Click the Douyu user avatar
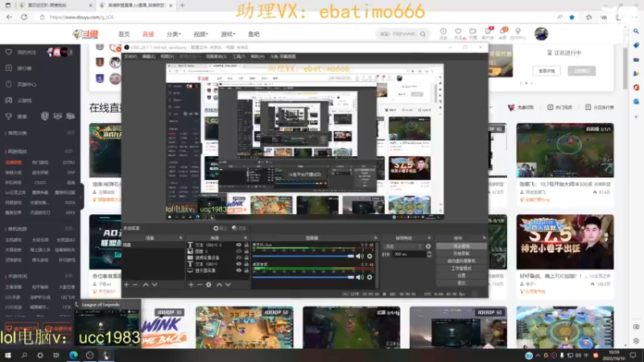 point(541,34)
